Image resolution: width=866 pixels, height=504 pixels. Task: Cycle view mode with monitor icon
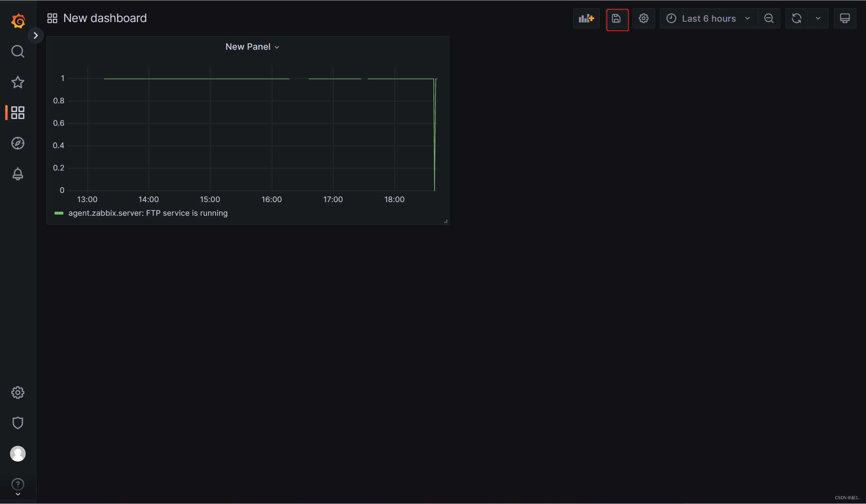click(x=845, y=18)
